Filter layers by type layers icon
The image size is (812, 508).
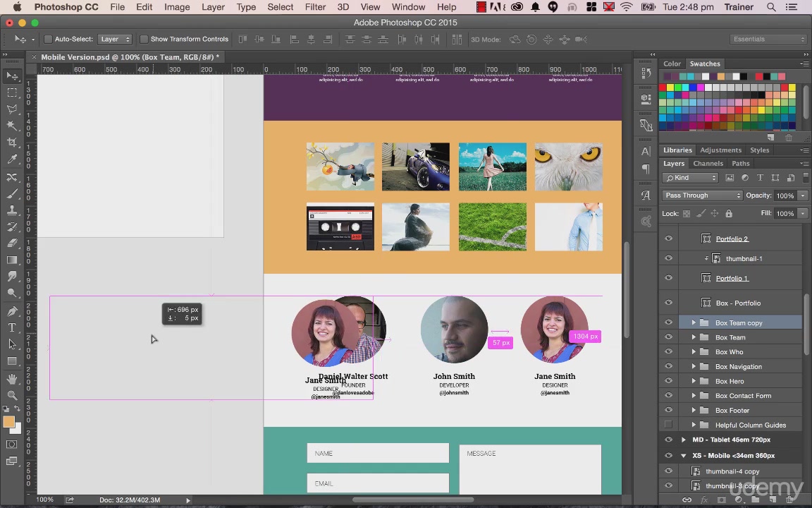[760, 178]
